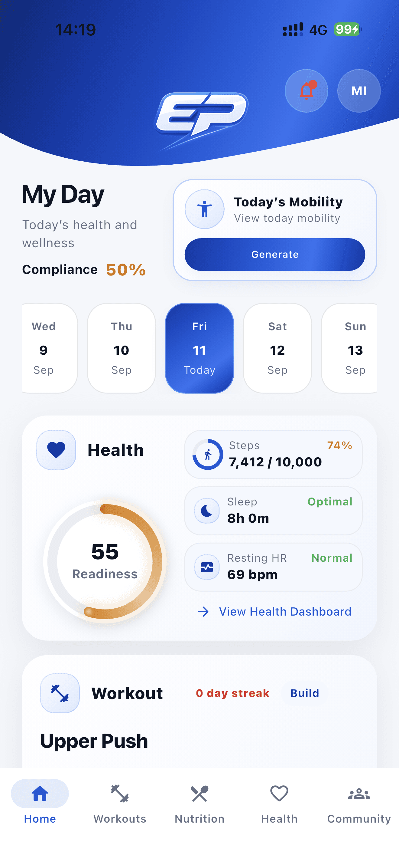399x868 pixels.
Task: Tap the Nutrition utensils icon
Action: point(199,794)
